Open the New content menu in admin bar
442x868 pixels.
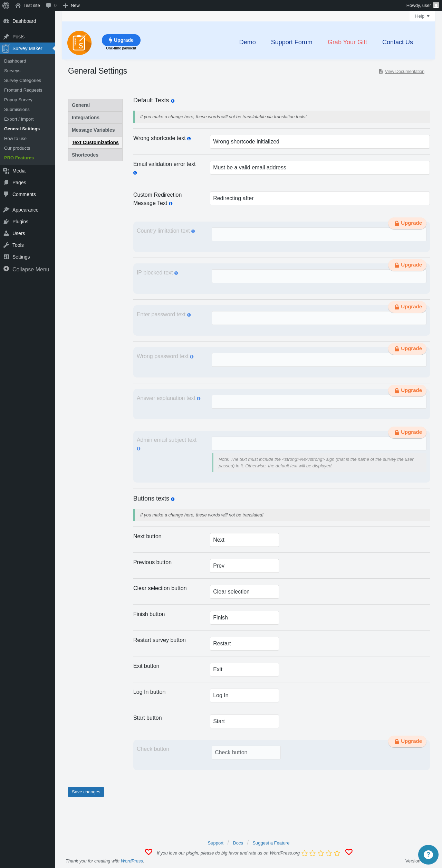[x=71, y=6]
